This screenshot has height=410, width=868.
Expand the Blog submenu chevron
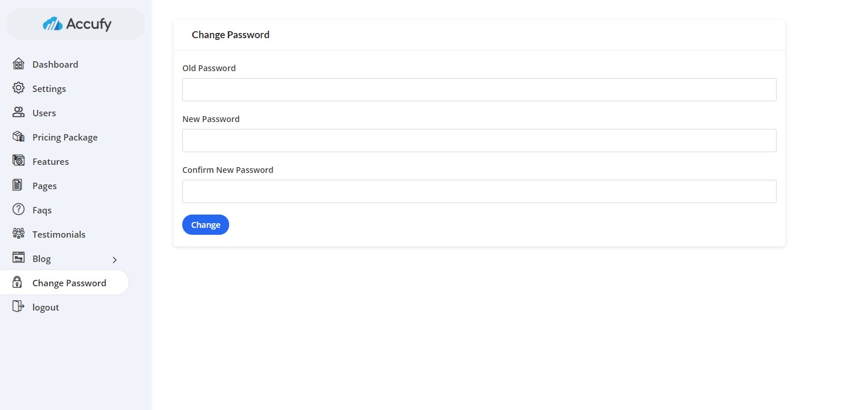115,260
